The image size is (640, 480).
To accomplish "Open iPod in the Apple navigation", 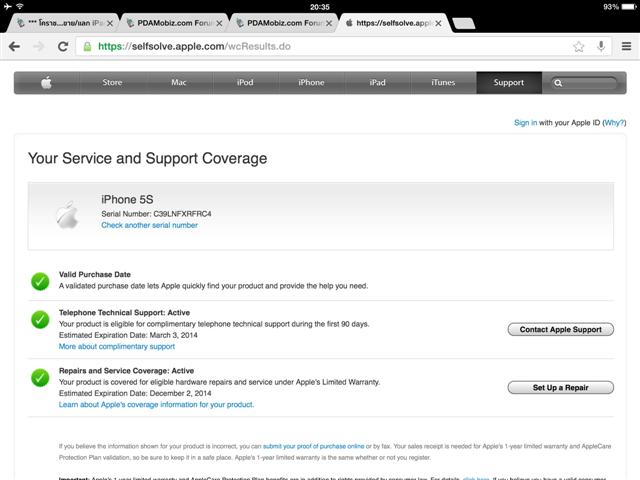I will [245, 83].
